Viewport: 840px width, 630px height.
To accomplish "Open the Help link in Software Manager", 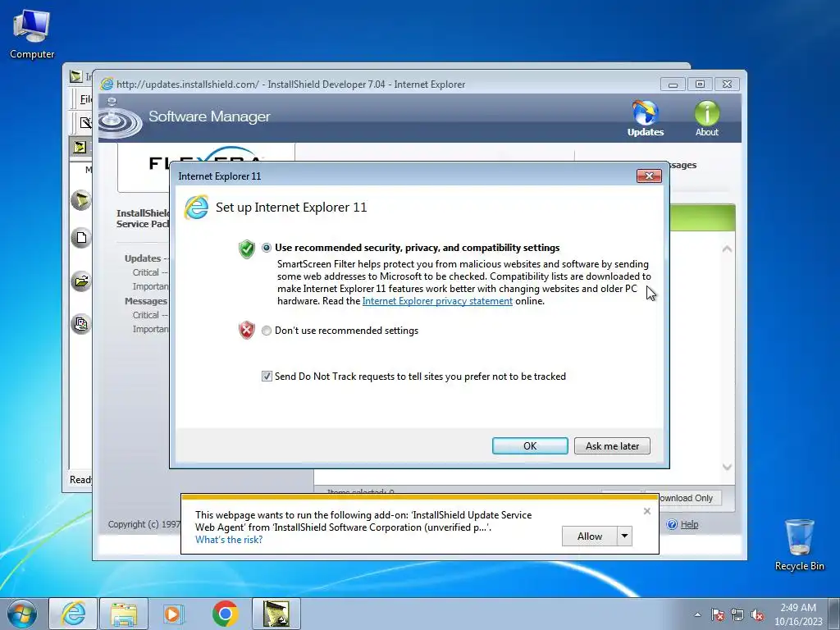I will (689, 524).
